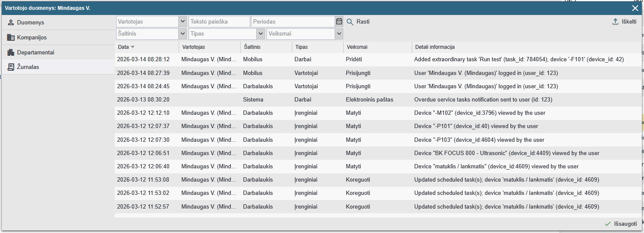The height and width of the screenshot is (233, 644).
Task: Click the Žurnalas log icon
Action: tap(11, 67)
